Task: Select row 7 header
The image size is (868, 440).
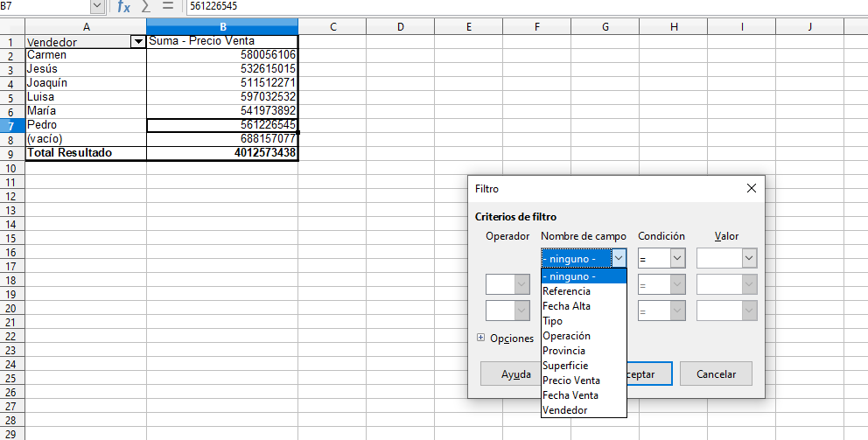Action: click(12, 126)
